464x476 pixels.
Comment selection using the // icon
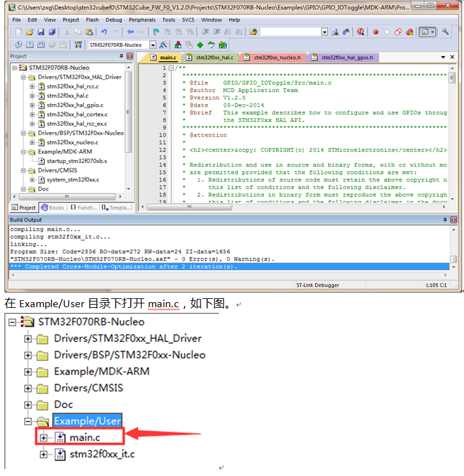pyautogui.click(x=227, y=32)
